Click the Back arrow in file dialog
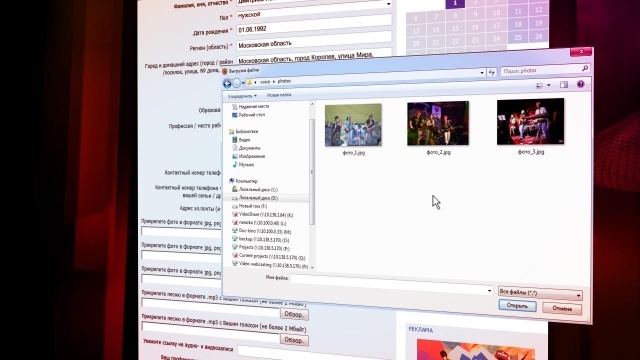This screenshot has width=640, height=360. (x=227, y=84)
